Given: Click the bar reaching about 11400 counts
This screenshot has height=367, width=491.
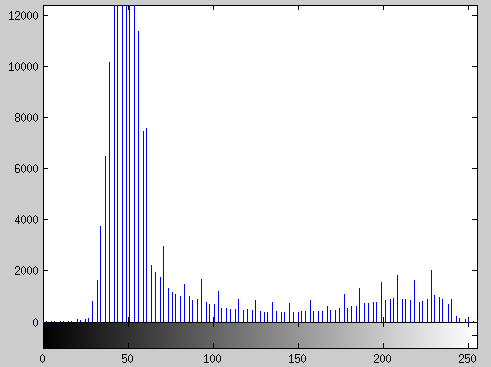Looking at the screenshot, I should click(x=138, y=177).
